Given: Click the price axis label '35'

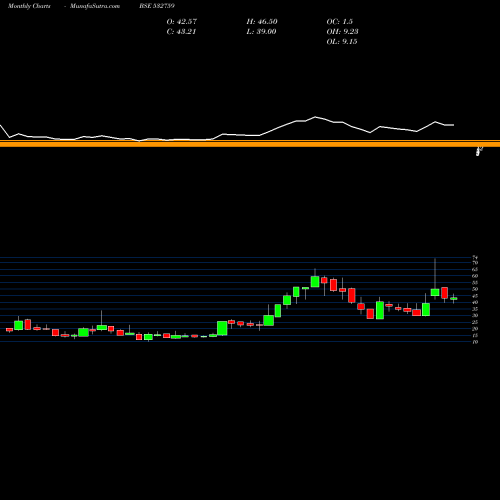Looking at the screenshot, I should 475,309.
